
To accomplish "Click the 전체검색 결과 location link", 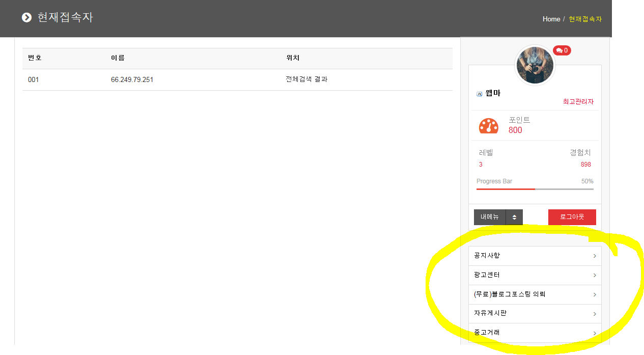I will click(306, 79).
